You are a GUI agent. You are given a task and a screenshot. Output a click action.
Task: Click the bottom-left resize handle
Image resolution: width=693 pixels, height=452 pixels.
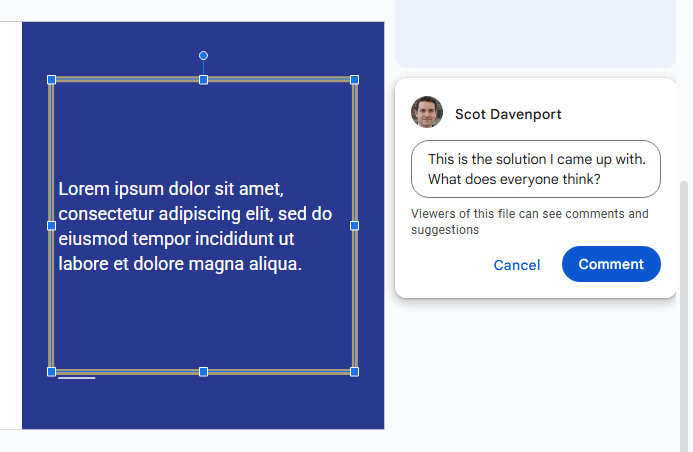(51, 372)
